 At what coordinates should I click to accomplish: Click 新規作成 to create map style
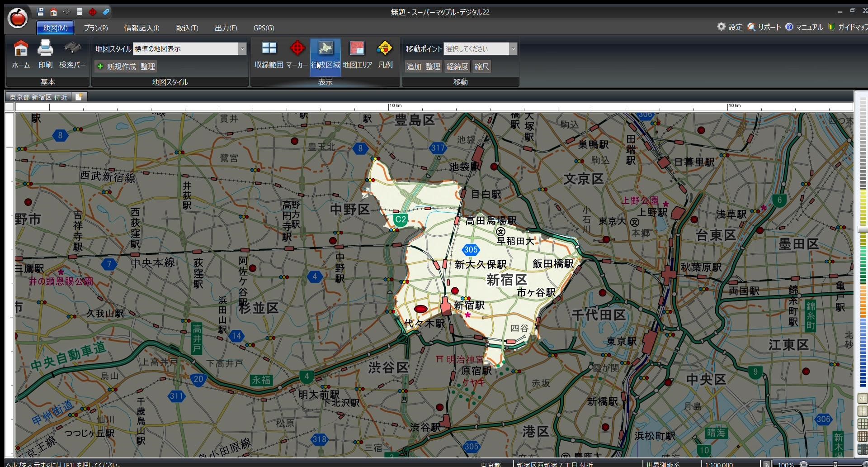click(x=116, y=67)
